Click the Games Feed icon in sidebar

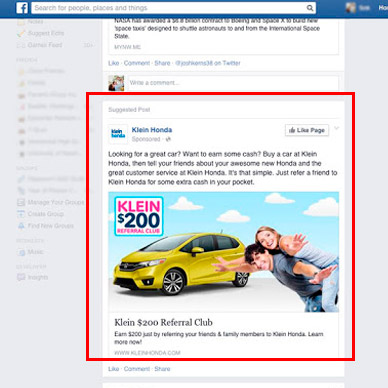[21, 45]
